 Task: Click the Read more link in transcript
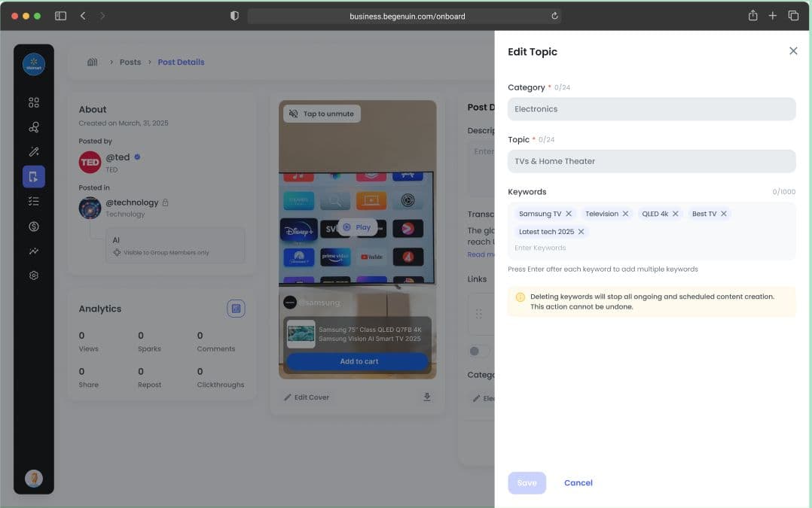coord(480,254)
